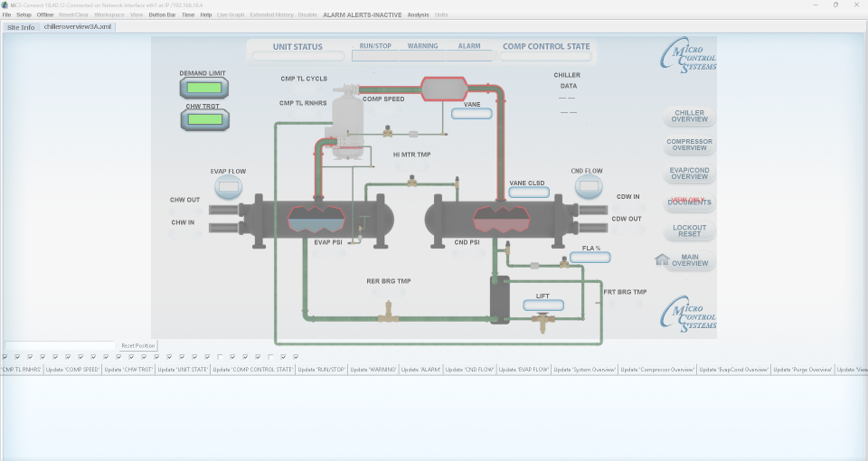Return to MAIN OVERVIEW
Image resolution: width=868 pixels, height=461 pixels.
tap(690, 260)
